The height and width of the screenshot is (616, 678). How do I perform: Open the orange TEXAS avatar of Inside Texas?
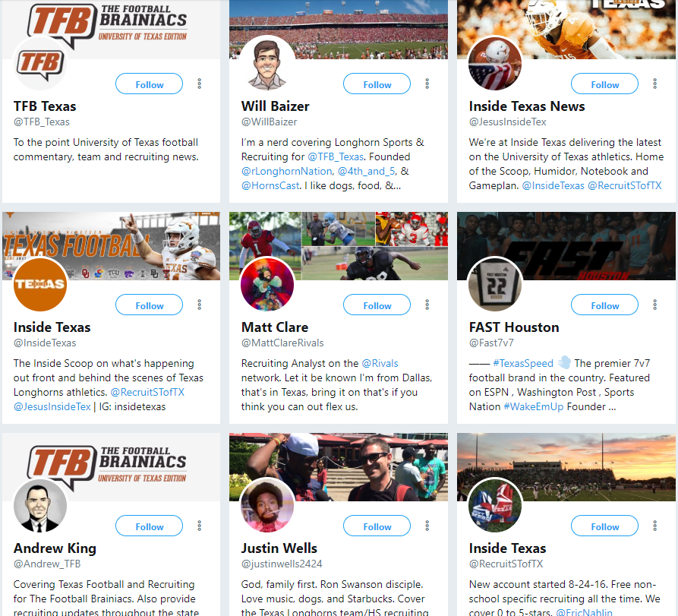40,284
